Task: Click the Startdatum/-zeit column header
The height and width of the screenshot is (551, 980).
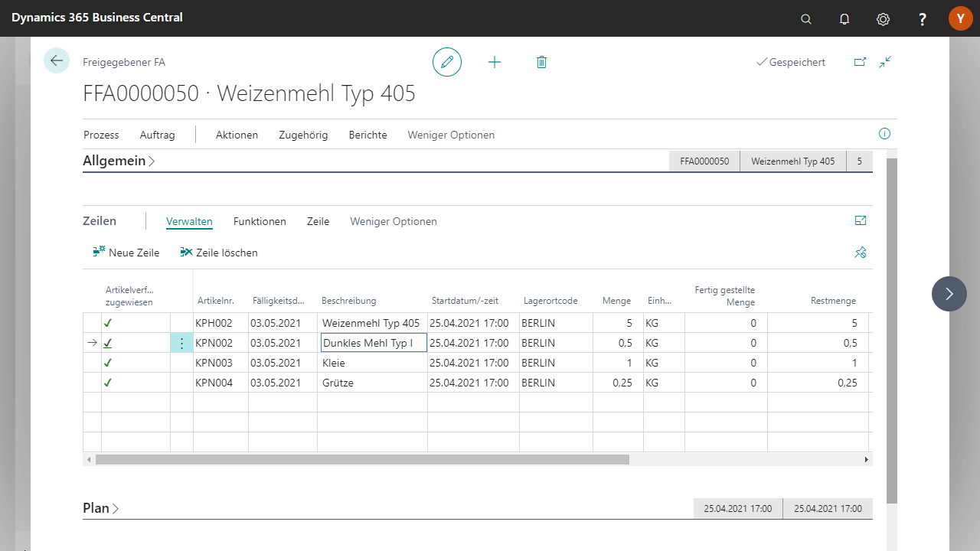Action: (x=466, y=301)
